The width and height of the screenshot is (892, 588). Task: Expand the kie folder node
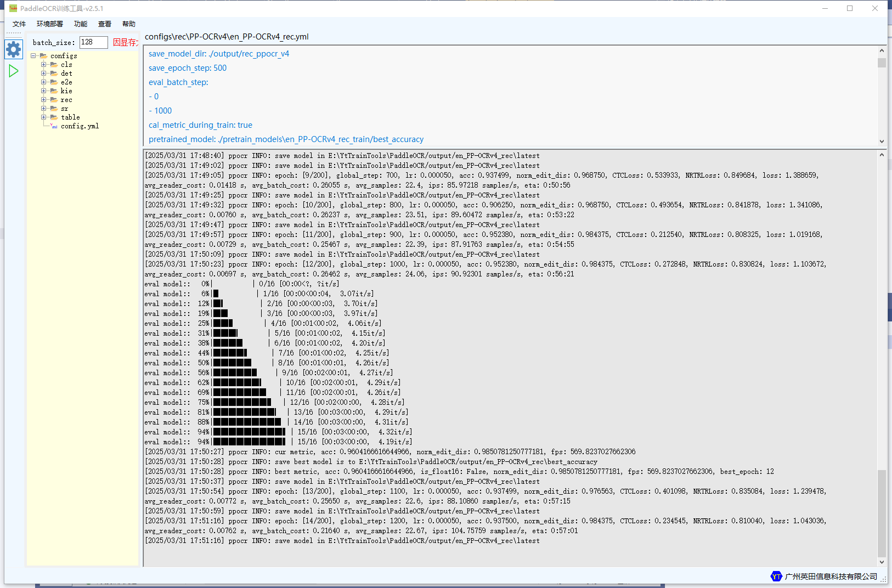click(x=43, y=91)
